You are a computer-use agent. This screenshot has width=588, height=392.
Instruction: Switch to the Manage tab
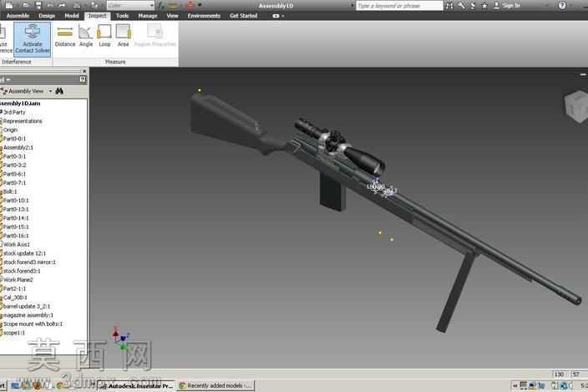148,16
